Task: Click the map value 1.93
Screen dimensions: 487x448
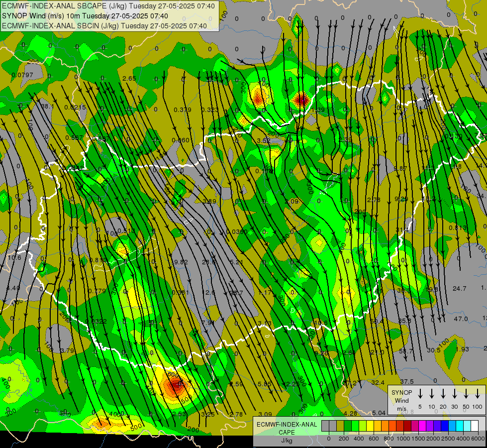Action: tap(463, 349)
